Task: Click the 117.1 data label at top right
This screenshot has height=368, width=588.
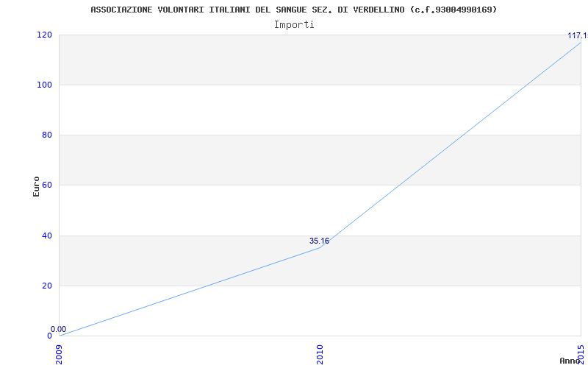Action: click(x=578, y=36)
